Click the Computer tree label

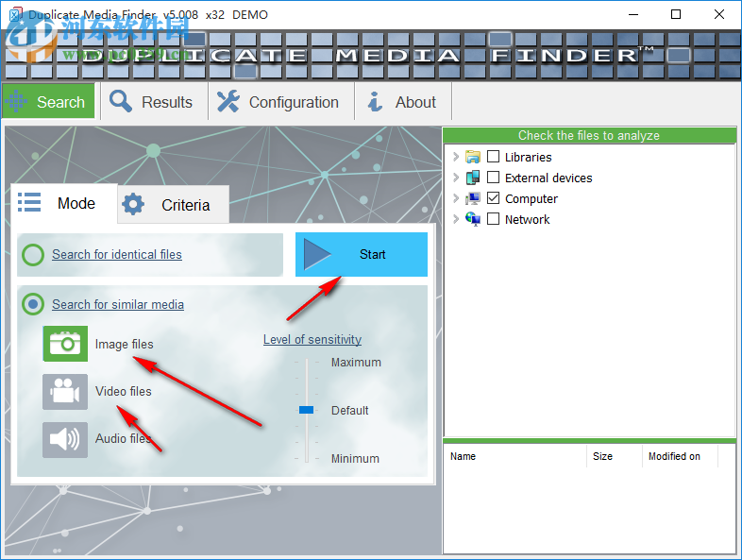[x=531, y=199]
